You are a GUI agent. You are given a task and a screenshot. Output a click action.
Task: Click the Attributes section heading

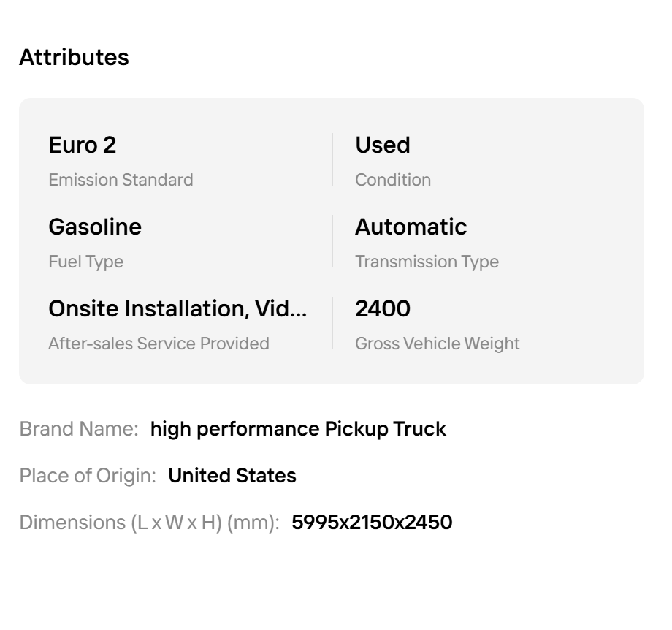coord(74,58)
